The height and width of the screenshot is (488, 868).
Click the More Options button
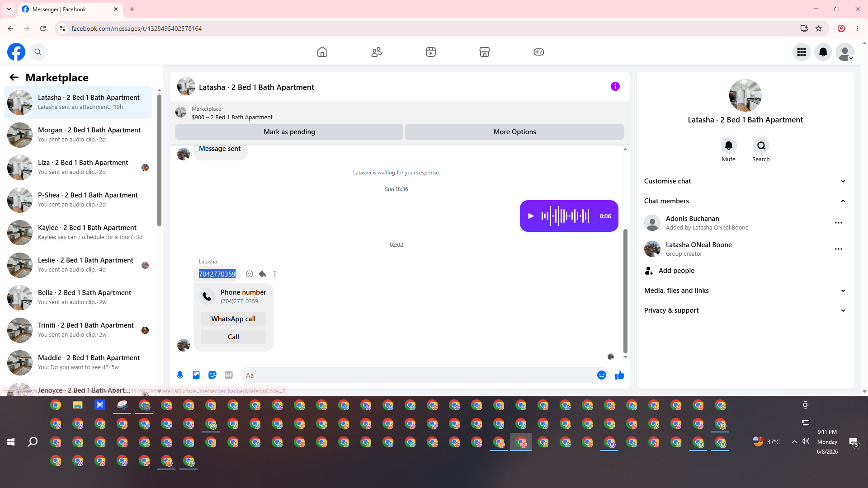click(514, 132)
